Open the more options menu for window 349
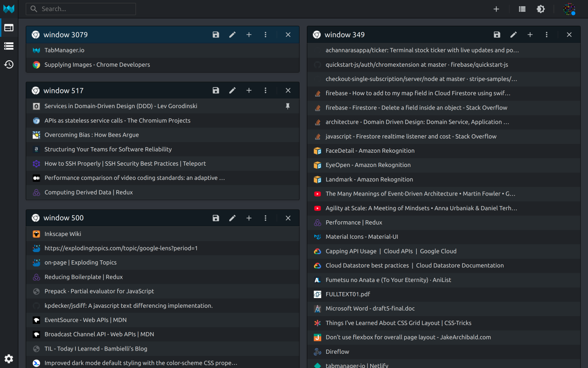Image resolution: width=588 pixels, height=368 pixels. [547, 34]
